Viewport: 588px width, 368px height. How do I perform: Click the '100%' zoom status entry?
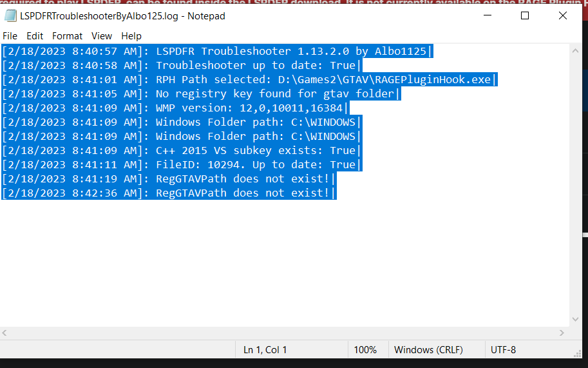365,349
